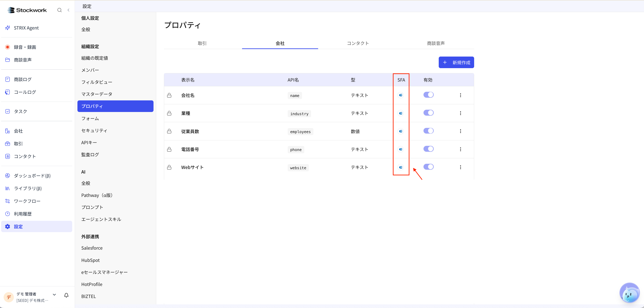Open Pathway（α版）settings

116,195
